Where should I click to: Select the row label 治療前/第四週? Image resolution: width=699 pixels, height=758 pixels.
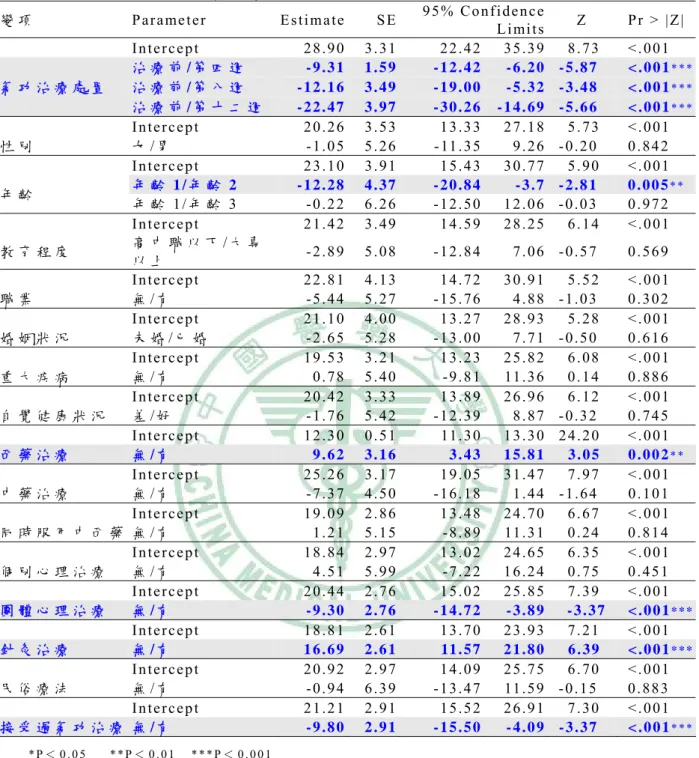point(187,68)
